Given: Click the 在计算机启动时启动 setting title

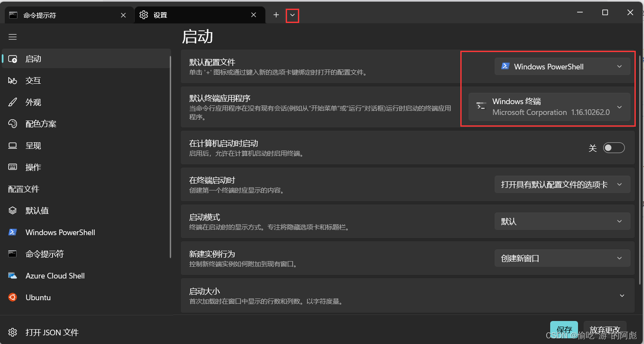Looking at the screenshot, I should 224,144.
